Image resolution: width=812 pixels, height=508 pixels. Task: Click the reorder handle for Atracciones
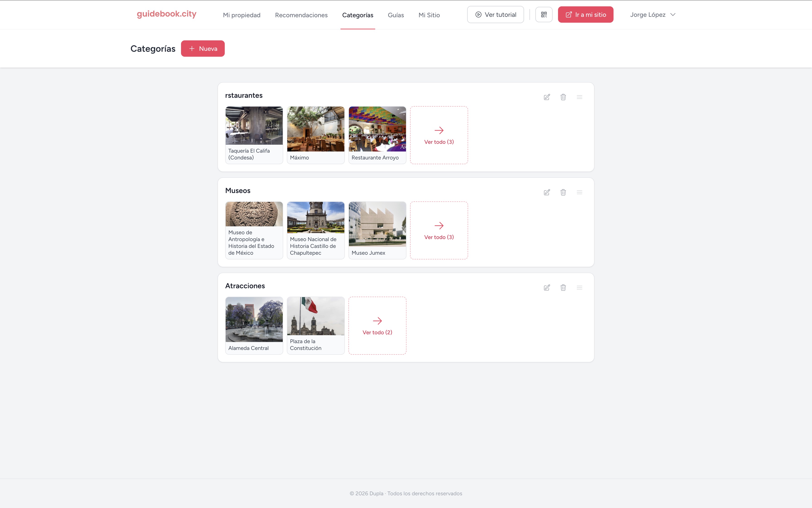[x=580, y=288]
